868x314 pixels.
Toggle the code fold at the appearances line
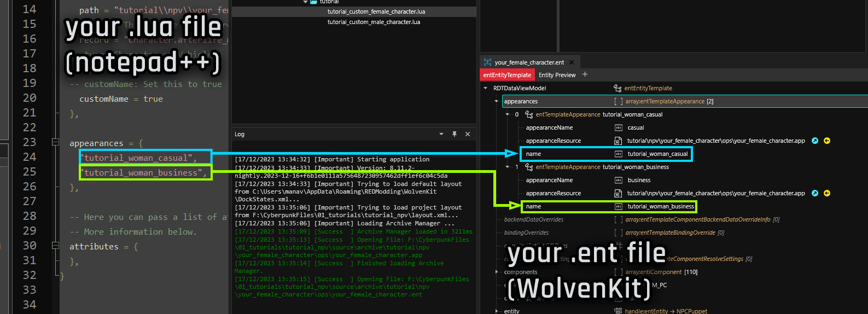[x=55, y=142]
